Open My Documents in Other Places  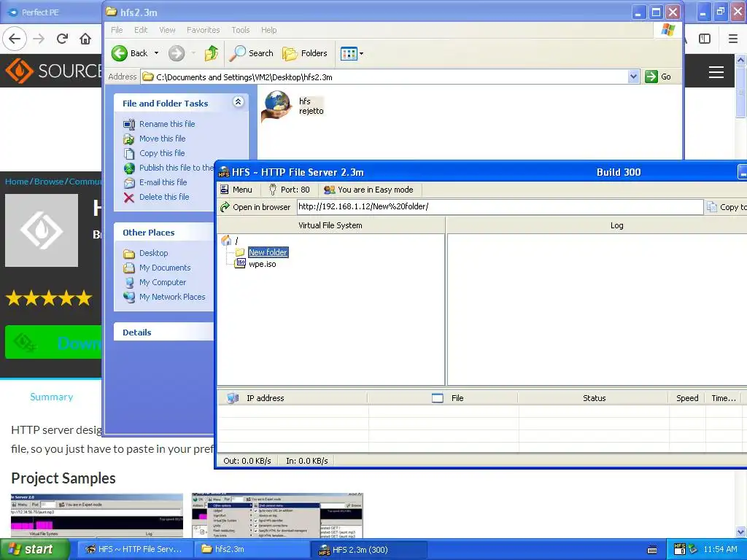pyautogui.click(x=165, y=268)
